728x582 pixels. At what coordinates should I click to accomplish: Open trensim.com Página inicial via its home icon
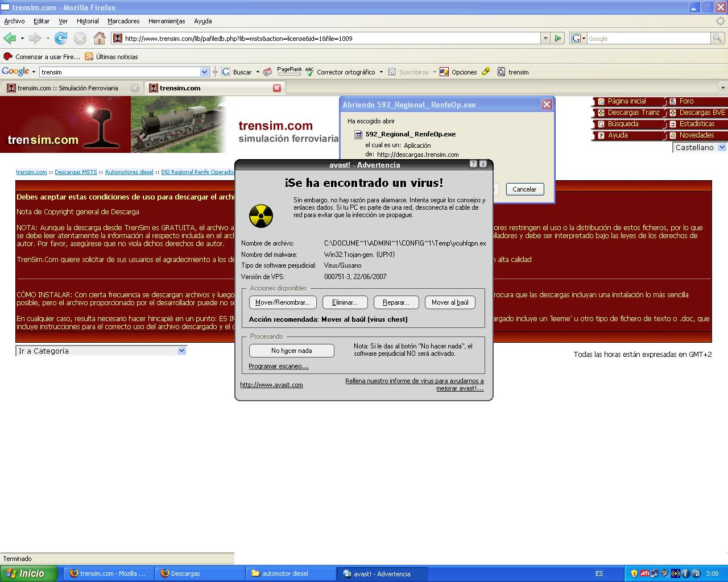pos(601,101)
